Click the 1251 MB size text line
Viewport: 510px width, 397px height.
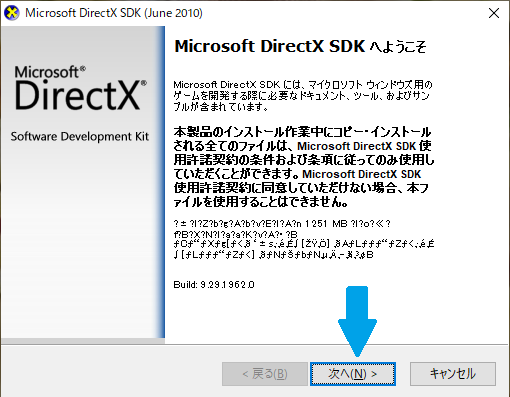tap(282, 223)
